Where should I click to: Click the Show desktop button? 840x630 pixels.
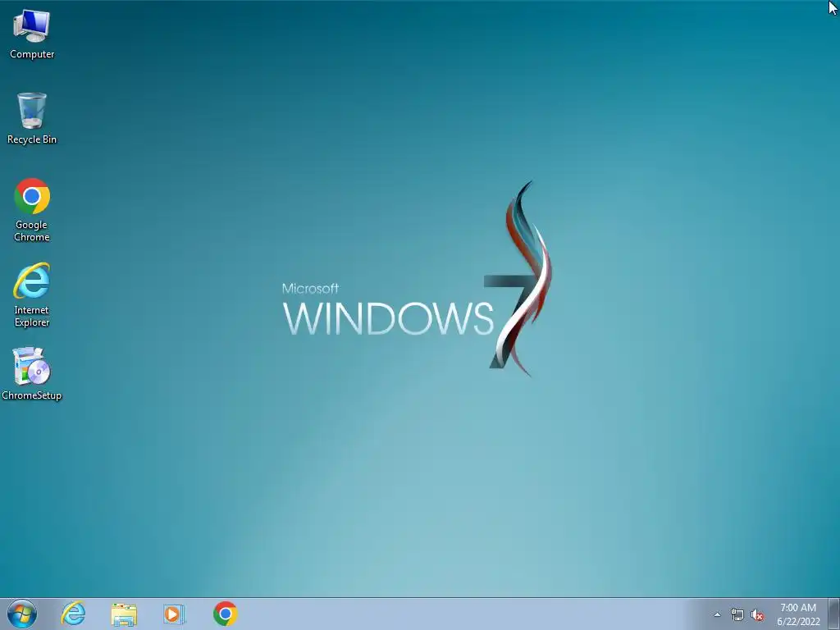click(x=834, y=614)
